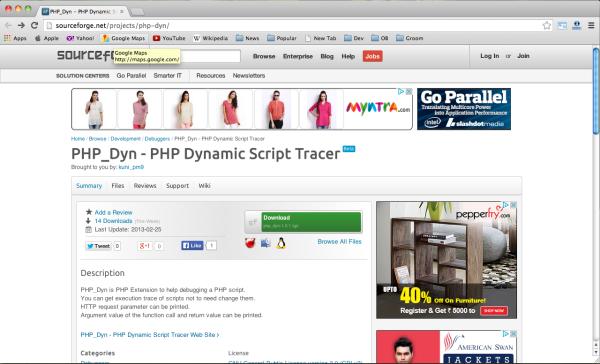Image resolution: width=600 pixels, height=364 pixels.
Task: Open the Enterprise menu item
Action: click(x=298, y=56)
